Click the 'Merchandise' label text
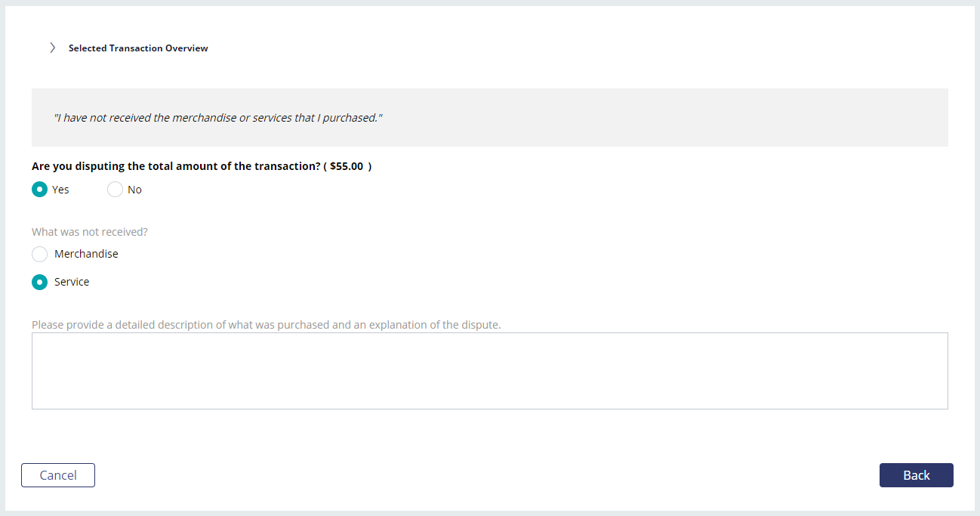The width and height of the screenshot is (980, 516). pyautogui.click(x=86, y=254)
